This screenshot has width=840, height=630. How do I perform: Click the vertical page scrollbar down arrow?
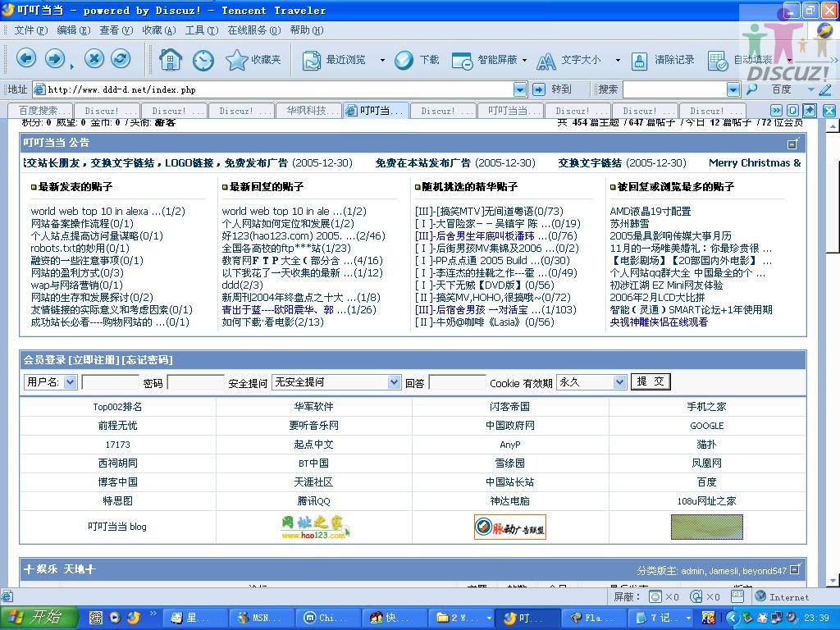click(832, 581)
